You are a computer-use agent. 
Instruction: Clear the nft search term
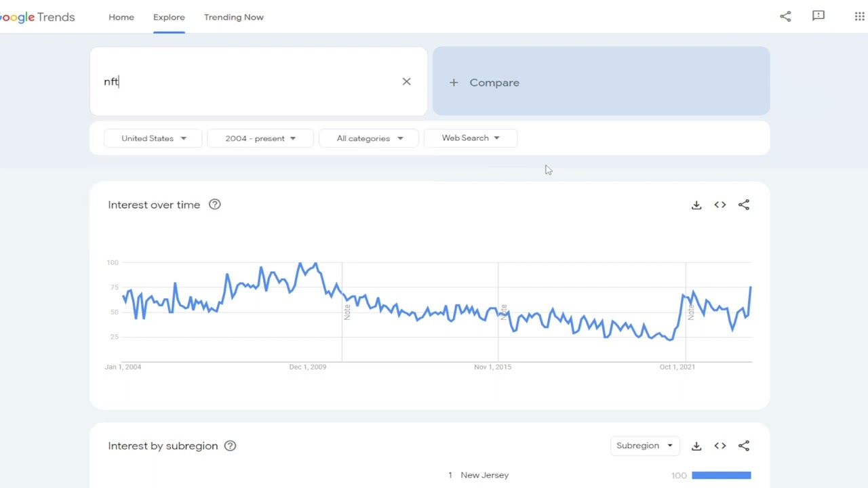(406, 81)
